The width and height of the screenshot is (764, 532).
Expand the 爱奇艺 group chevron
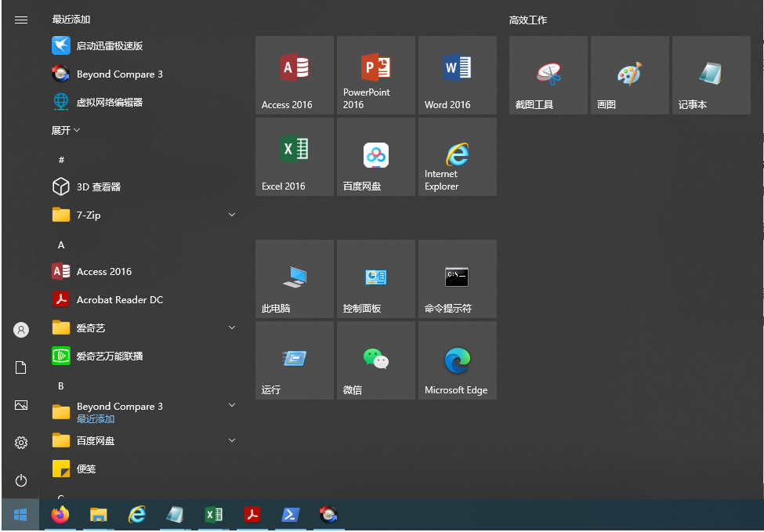pos(231,328)
